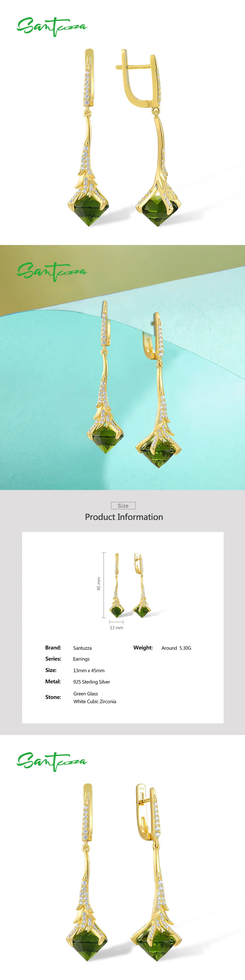This screenshot has width=245, height=980.
Task: Click the Brand value Santuzza
Action: (x=83, y=648)
